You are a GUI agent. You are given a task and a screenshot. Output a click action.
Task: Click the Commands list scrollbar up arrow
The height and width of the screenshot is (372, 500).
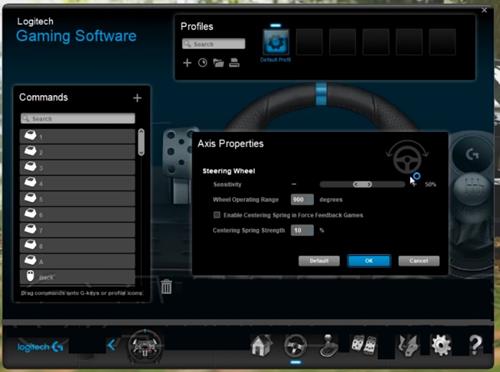[x=141, y=131]
